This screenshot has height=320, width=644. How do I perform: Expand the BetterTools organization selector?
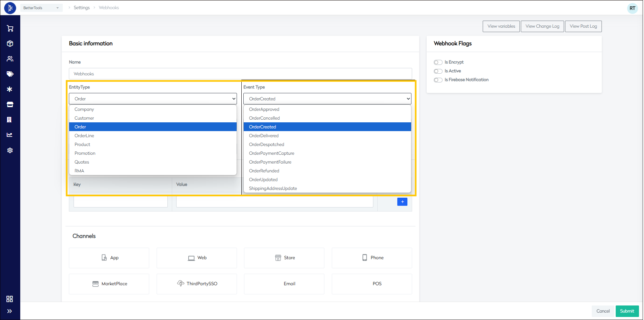[41, 8]
